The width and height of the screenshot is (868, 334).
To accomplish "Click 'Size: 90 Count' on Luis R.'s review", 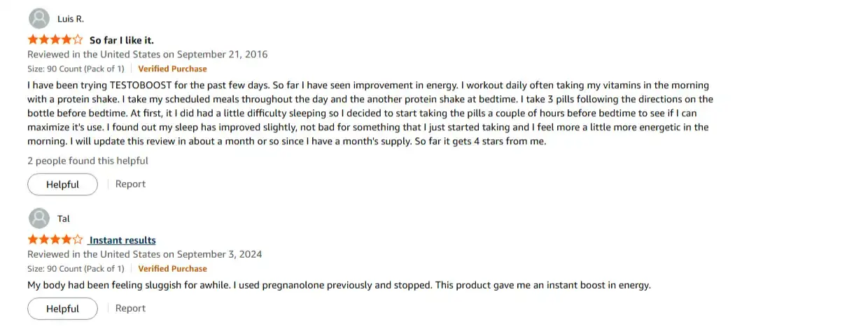I will pos(76,69).
